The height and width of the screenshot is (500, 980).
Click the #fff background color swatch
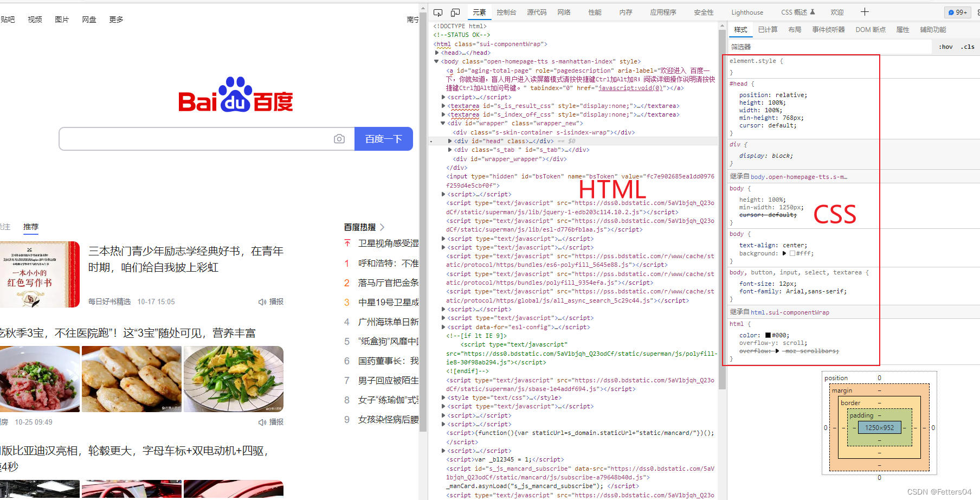[x=792, y=253]
